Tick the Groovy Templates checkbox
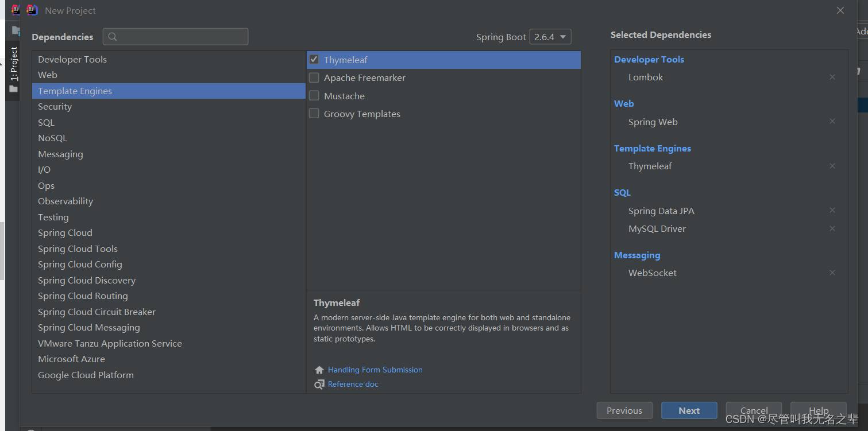Image resolution: width=868 pixels, height=431 pixels. pyautogui.click(x=314, y=114)
